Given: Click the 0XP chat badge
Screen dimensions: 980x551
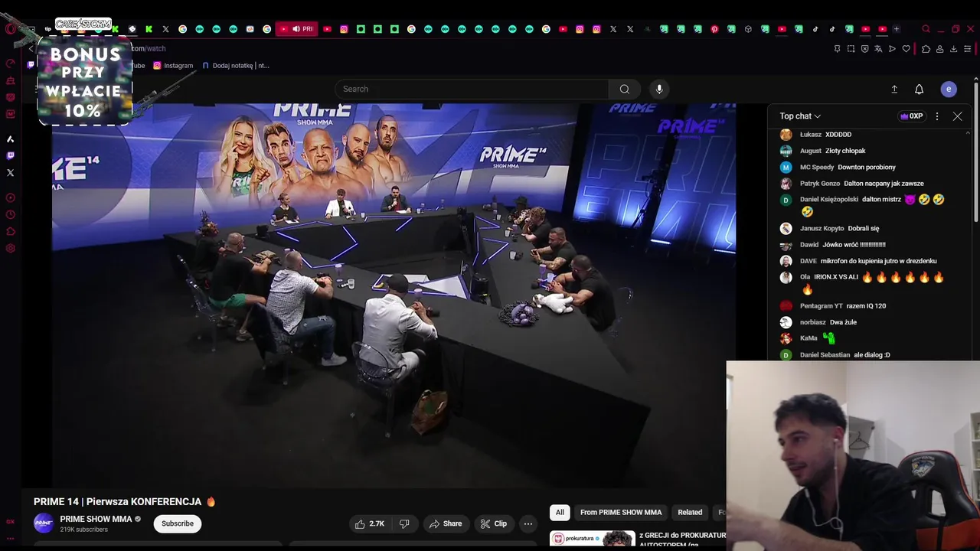Looking at the screenshot, I should click(x=911, y=116).
